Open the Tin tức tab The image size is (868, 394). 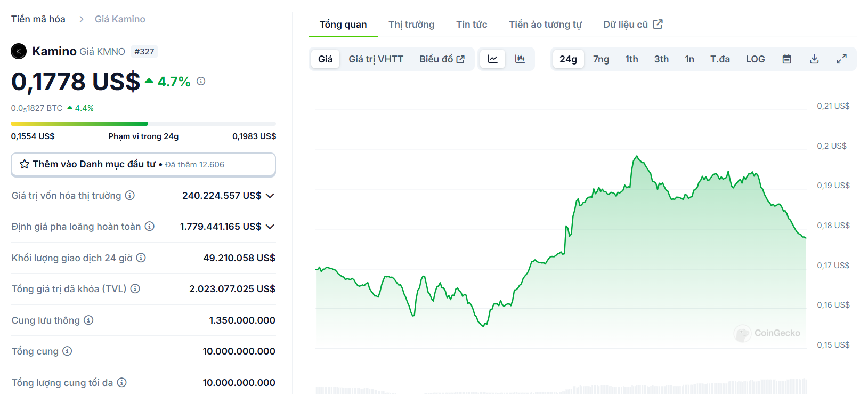[472, 25]
